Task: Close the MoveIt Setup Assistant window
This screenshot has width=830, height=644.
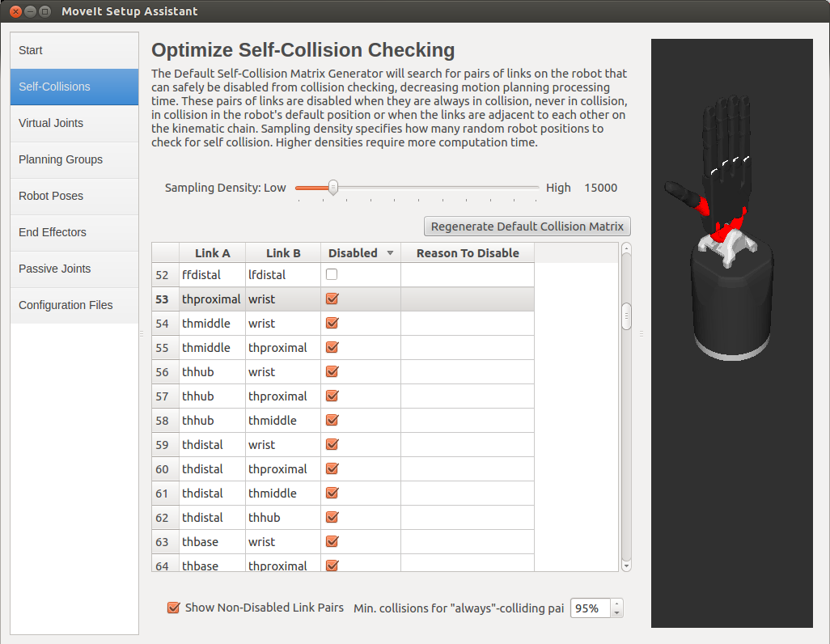Action: pos(16,11)
